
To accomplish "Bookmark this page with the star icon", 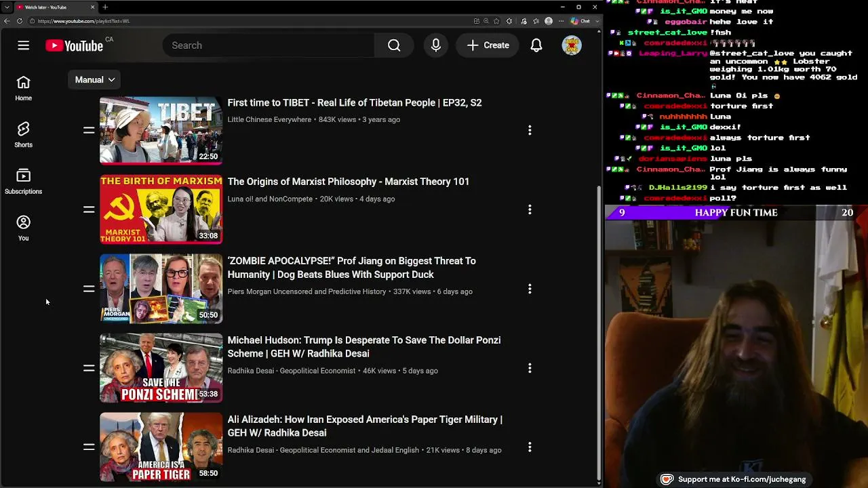I will 496,21.
